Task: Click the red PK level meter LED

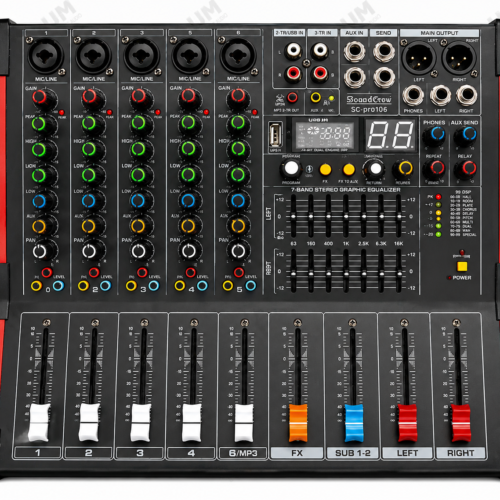Action: (438, 197)
